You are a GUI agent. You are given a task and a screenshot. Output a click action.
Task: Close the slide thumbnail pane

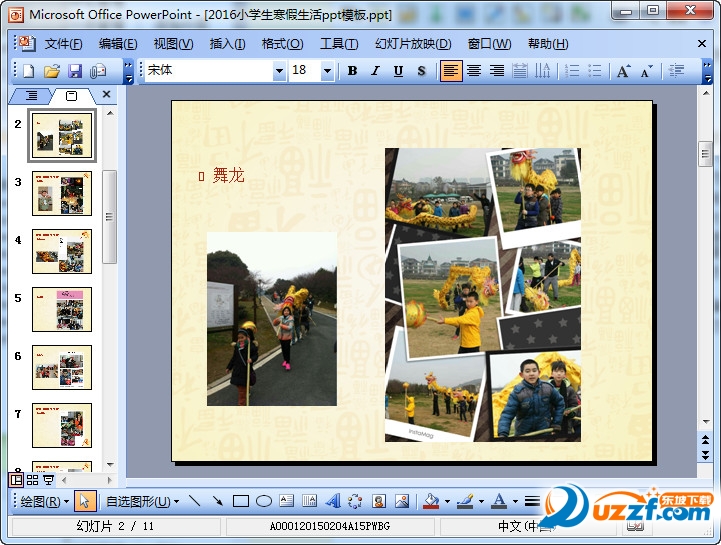107,94
